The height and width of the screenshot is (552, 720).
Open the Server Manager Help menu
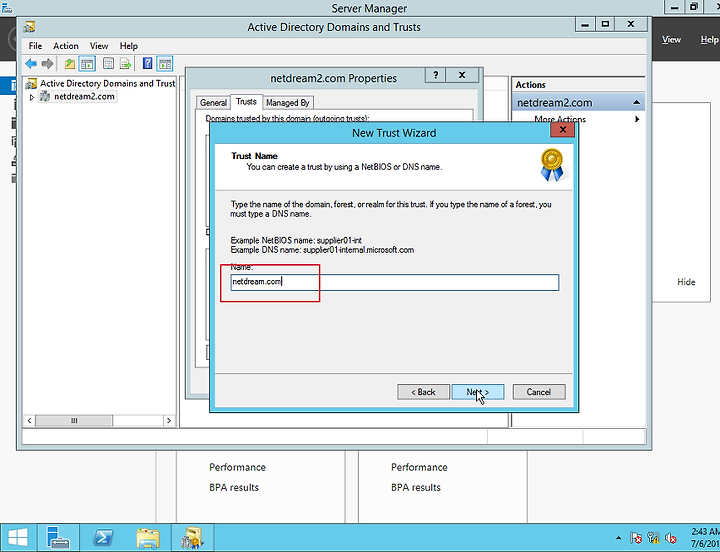pos(709,40)
